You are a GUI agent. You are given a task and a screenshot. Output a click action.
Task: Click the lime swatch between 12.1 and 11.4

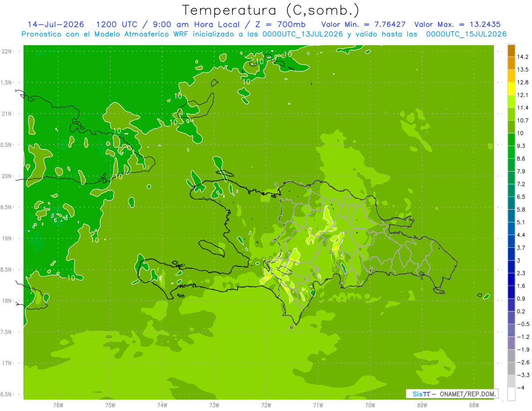(511, 102)
